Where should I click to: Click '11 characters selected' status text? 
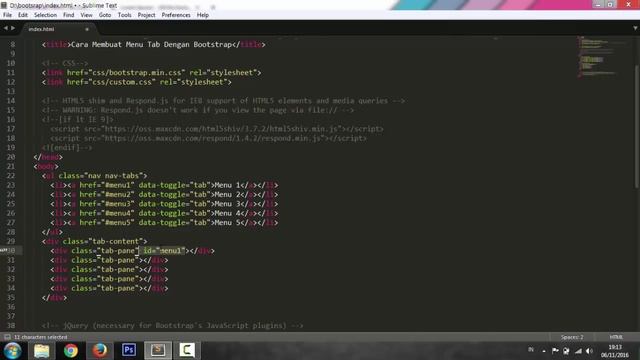[40, 337]
